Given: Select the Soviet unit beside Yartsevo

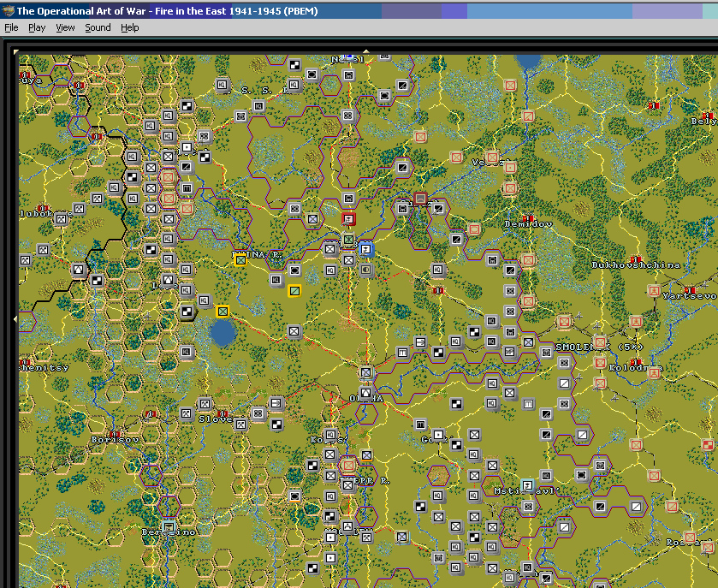Looking at the screenshot, I should (654, 290).
